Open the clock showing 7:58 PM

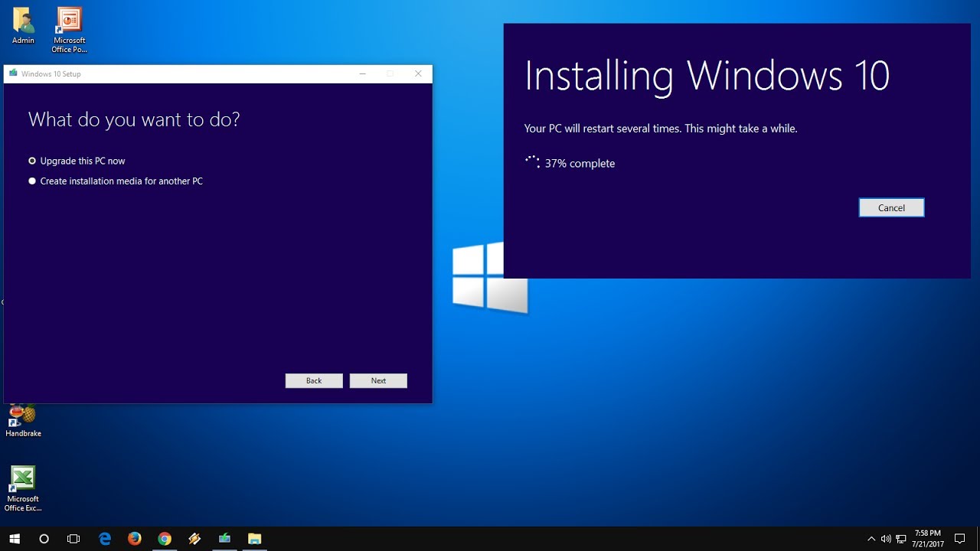927,539
